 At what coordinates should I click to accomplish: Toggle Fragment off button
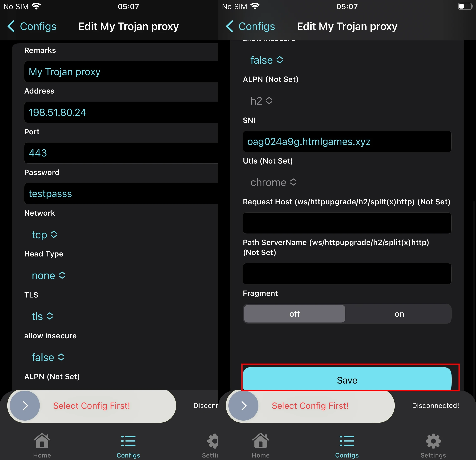coord(294,314)
